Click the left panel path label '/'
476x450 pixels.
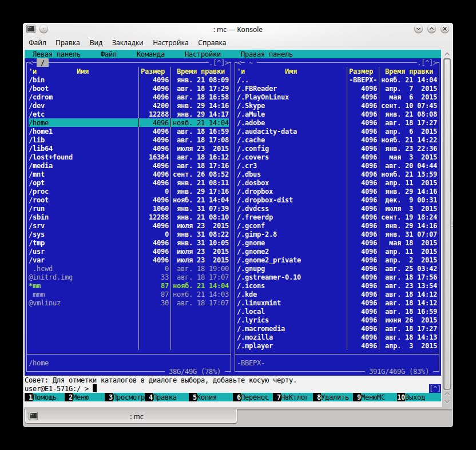point(42,63)
